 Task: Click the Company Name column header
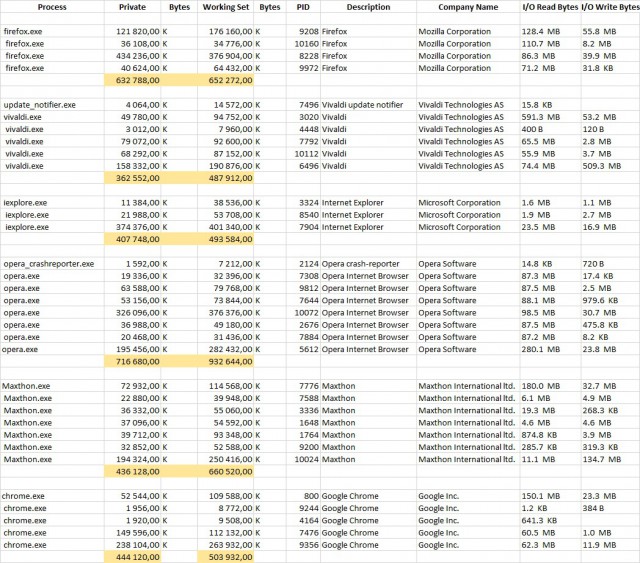[468, 7]
